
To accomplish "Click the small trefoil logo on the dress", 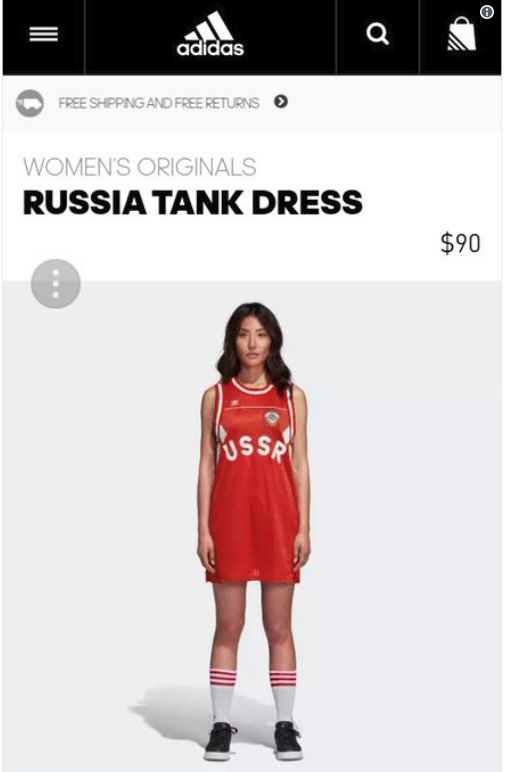I will pos(235,403).
